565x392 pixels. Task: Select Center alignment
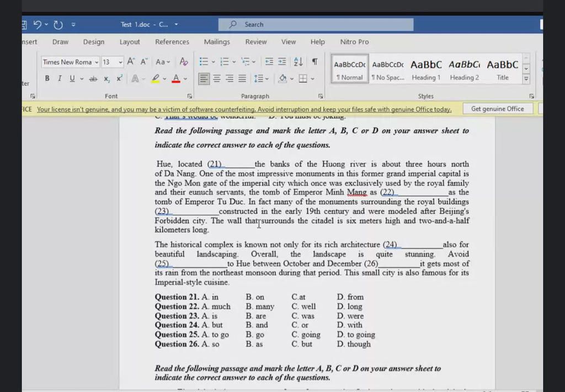(216, 78)
